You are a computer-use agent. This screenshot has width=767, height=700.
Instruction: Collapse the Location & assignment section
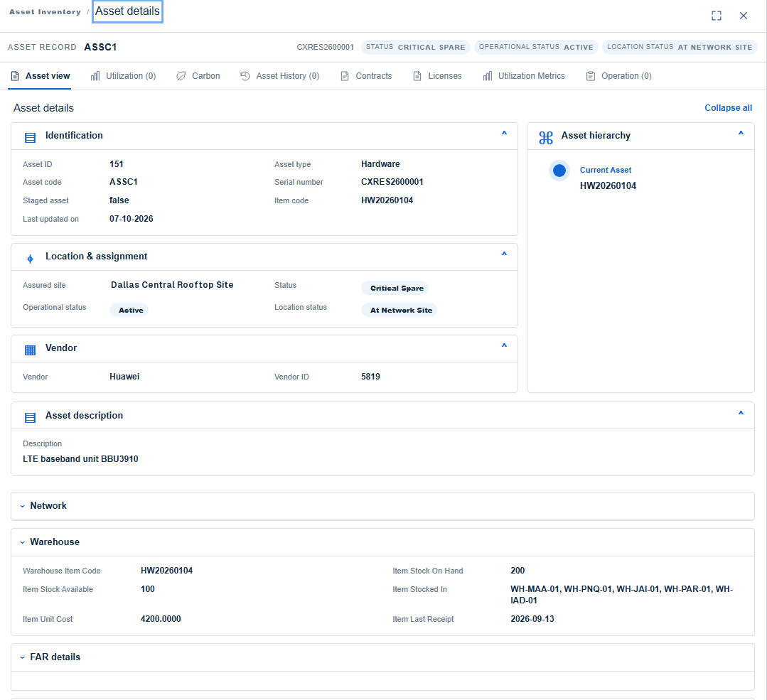pos(504,254)
